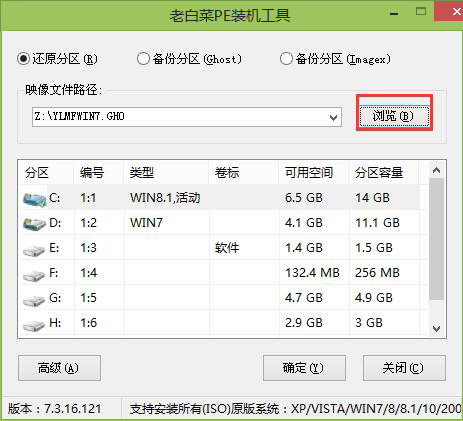Confirm with the 确定 (Y) button
This screenshot has width=463, height=421.
[x=304, y=368]
